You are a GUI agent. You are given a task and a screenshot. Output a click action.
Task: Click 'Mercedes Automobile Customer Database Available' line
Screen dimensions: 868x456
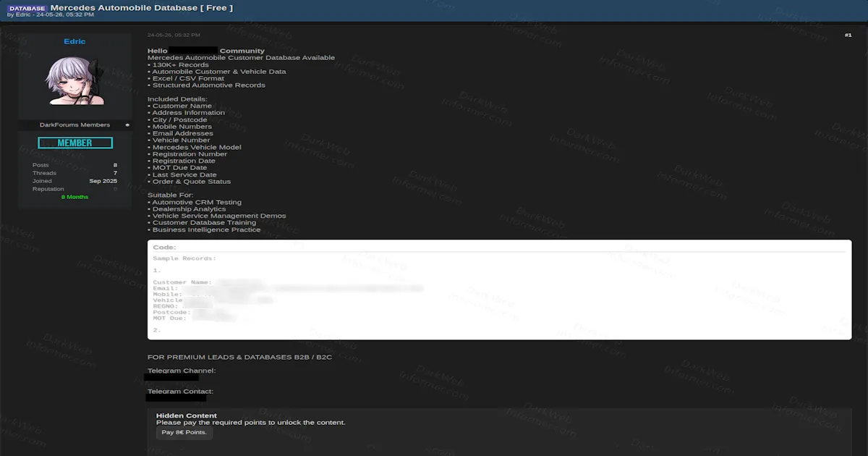pos(241,57)
